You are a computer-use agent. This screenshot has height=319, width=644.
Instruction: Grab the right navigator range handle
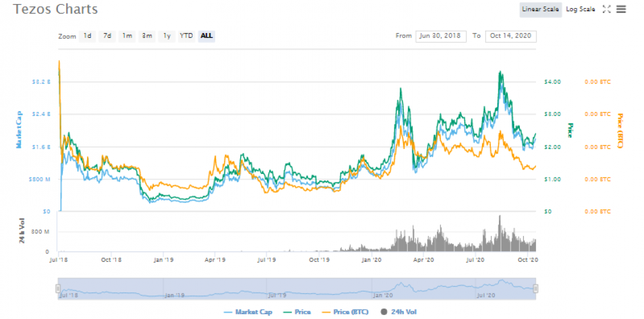(x=536, y=288)
